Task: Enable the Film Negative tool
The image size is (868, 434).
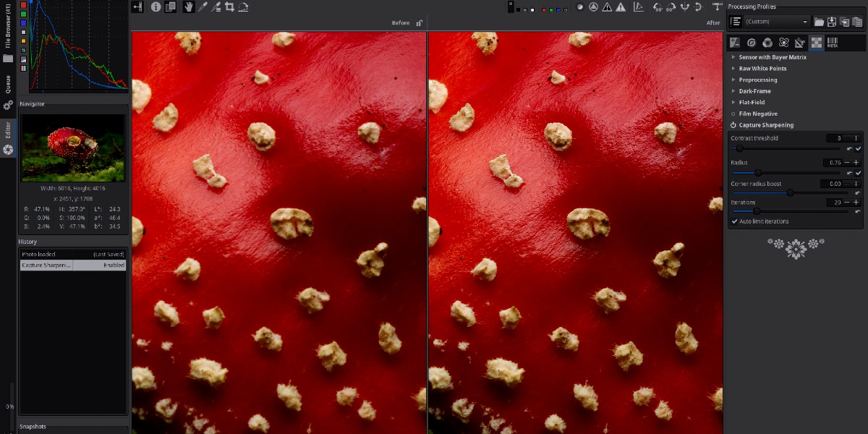Action: pos(733,114)
